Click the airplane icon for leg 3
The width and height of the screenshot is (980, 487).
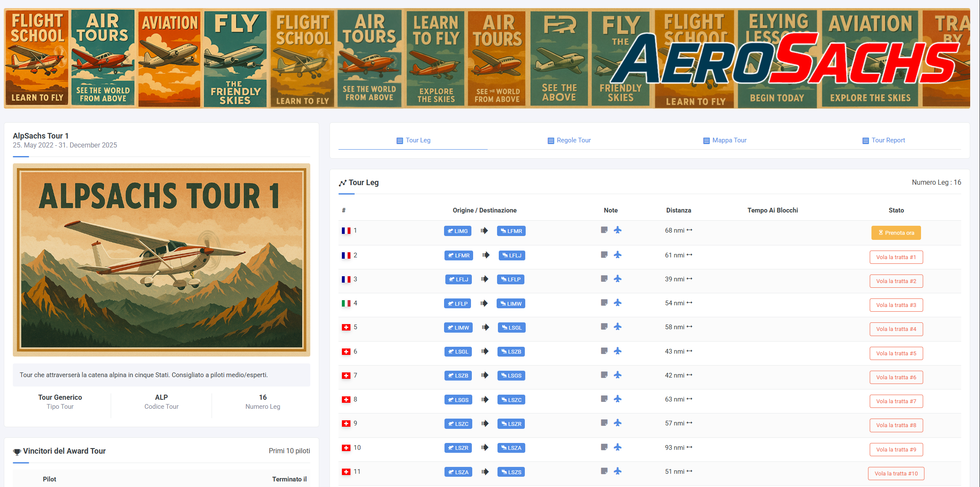point(618,279)
